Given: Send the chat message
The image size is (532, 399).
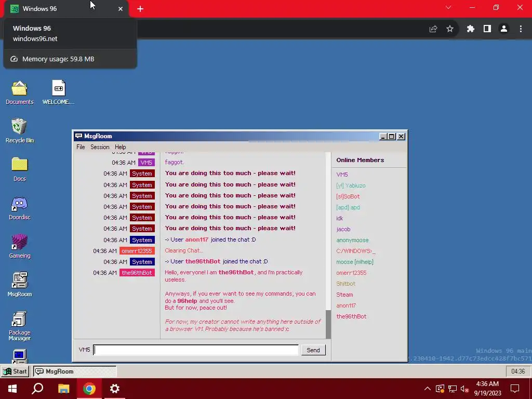Looking at the screenshot, I should tap(313, 350).
